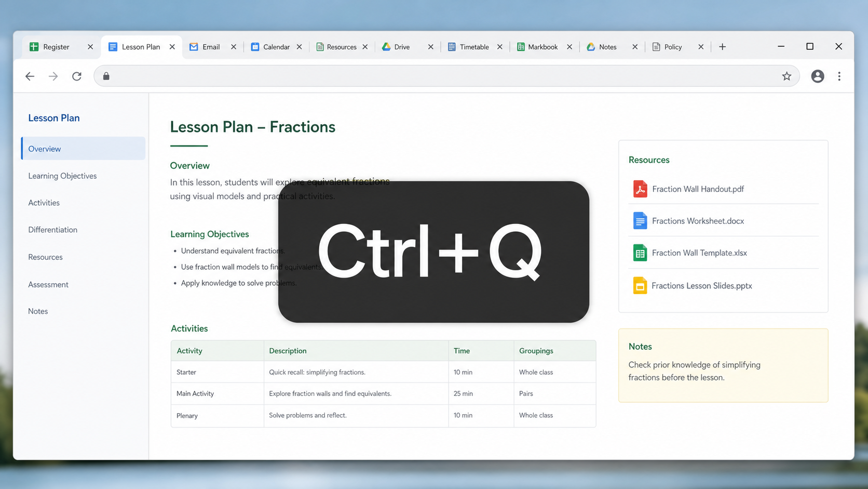Screen dimensions: 868x489
Task: Open the user profile icon
Action: click(817, 76)
